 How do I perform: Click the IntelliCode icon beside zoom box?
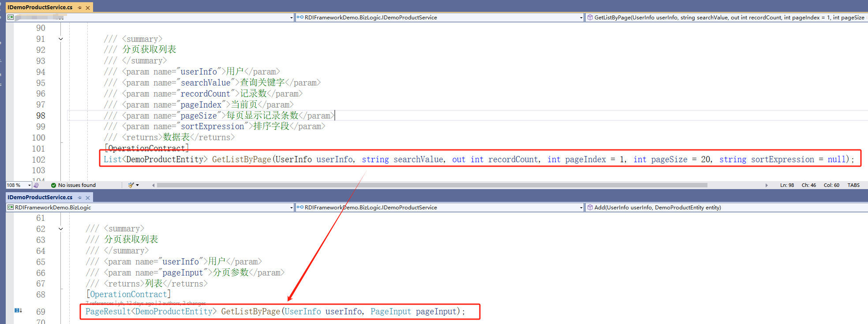[x=36, y=185]
